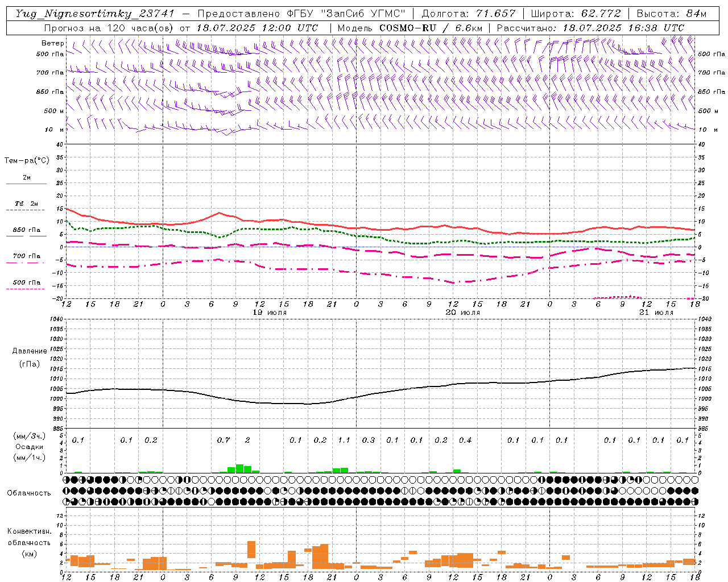Click the pink dashed sample under legend "500 гПа"
This screenshot has width=728, height=582.
(x=25, y=289)
